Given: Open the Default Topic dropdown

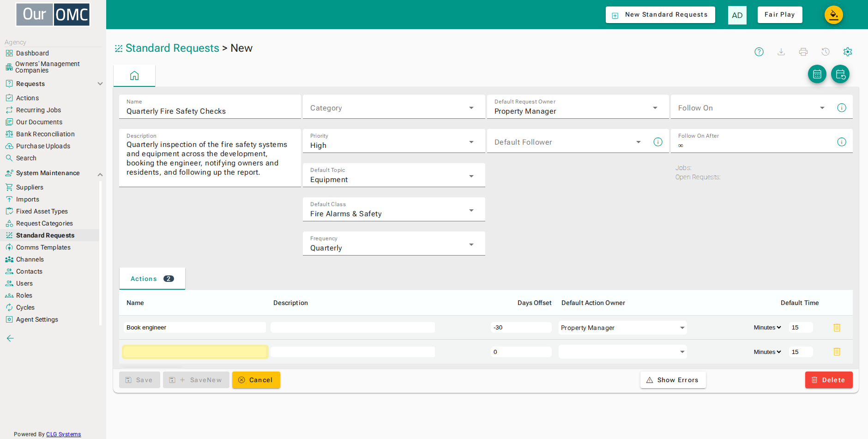Looking at the screenshot, I should [x=394, y=176].
